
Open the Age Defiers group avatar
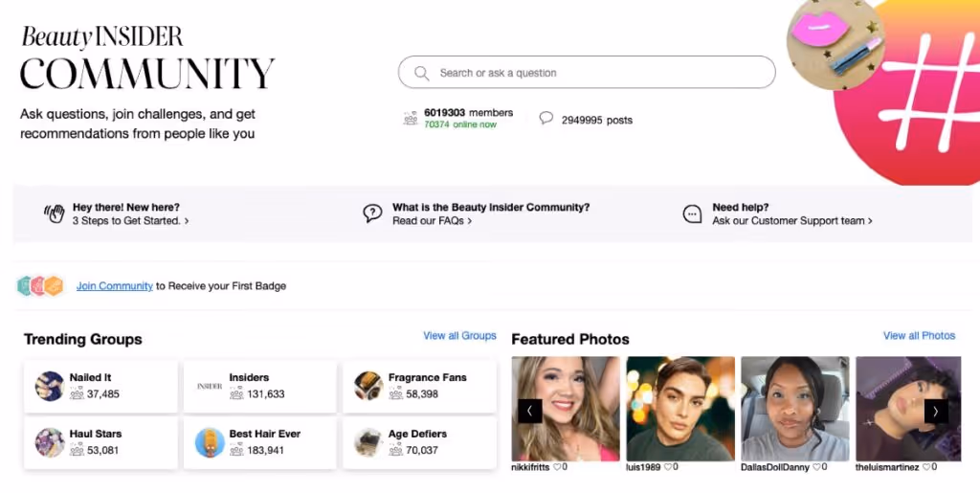coord(368,442)
